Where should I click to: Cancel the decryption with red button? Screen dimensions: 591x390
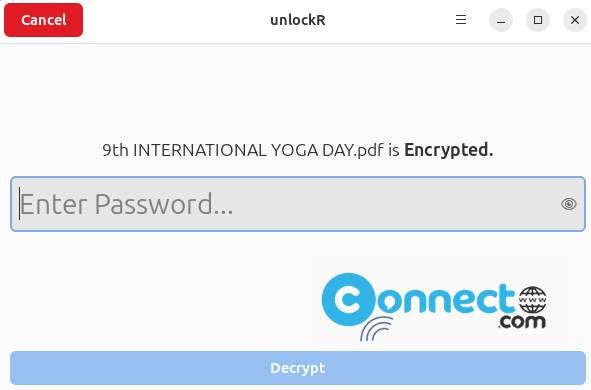pyautogui.click(x=44, y=20)
